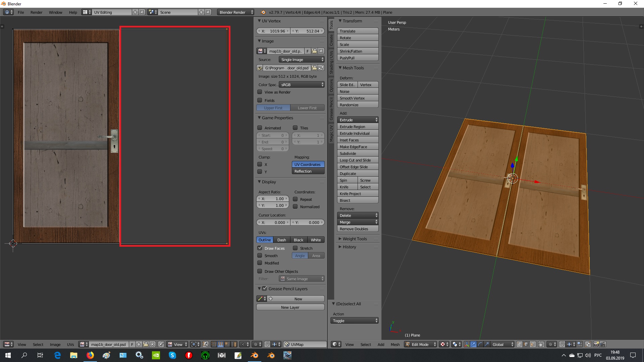Open the Render menu in top bar
The width and height of the screenshot is (644, 362).
(36, 12)
